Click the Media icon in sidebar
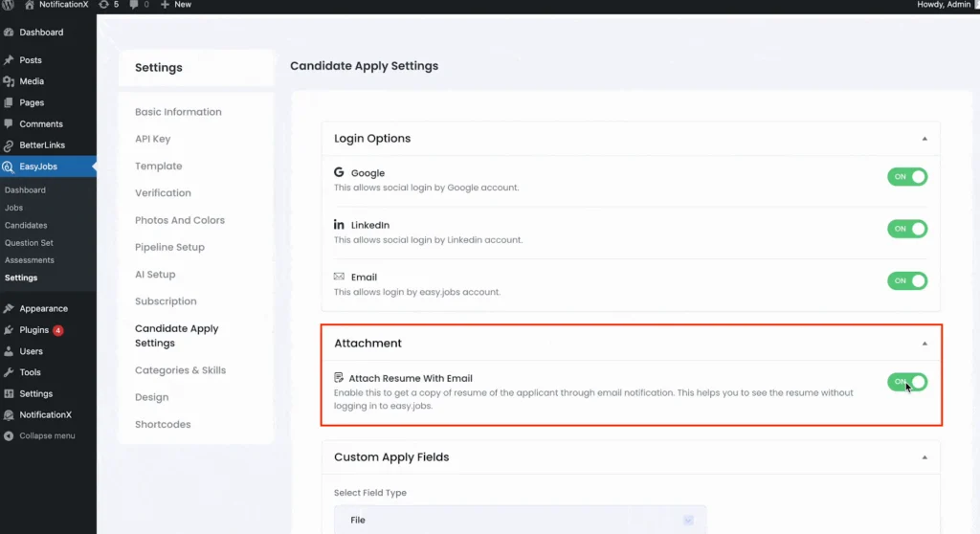Screen dimensions: 980x534 point(9,81)
